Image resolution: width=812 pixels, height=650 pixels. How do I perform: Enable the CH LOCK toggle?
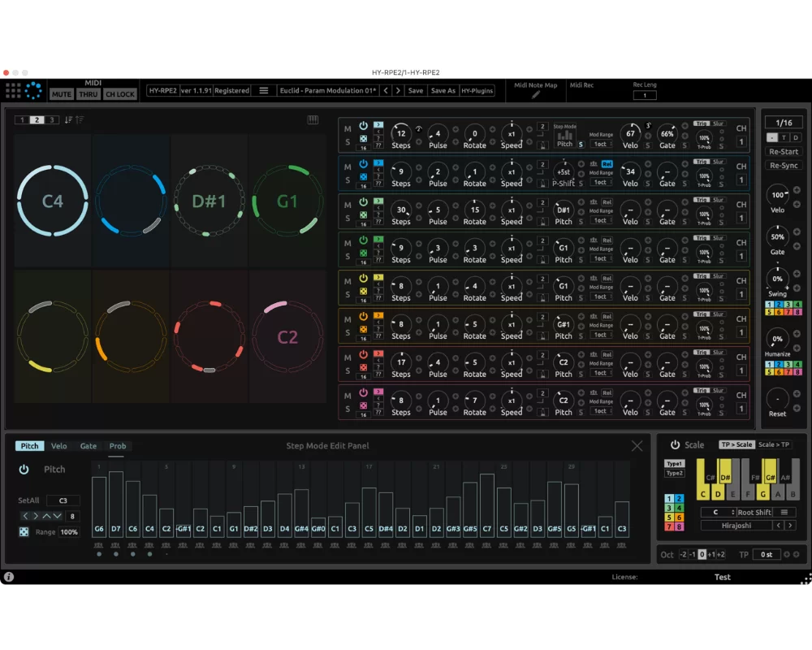pos(120,94)
